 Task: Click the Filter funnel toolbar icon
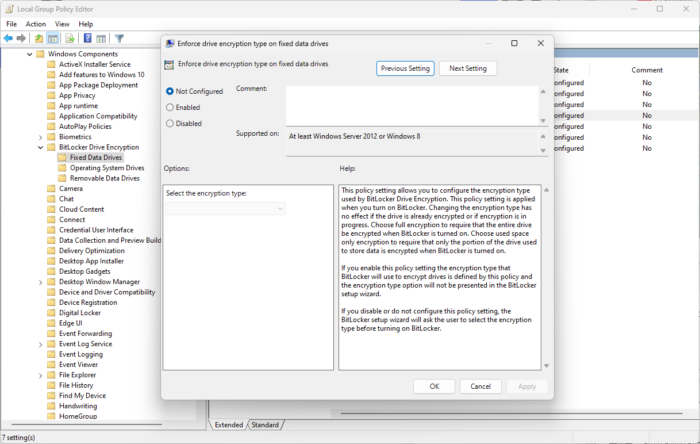pos(119,38)
